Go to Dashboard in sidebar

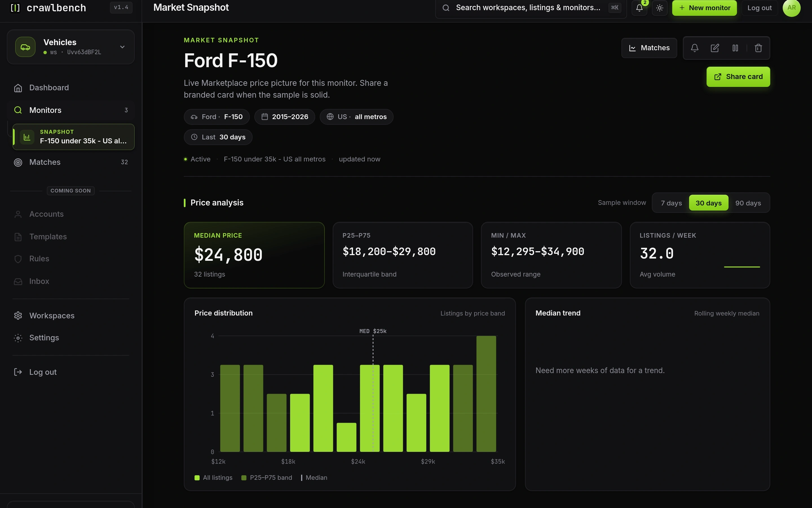tap(71, 88)
